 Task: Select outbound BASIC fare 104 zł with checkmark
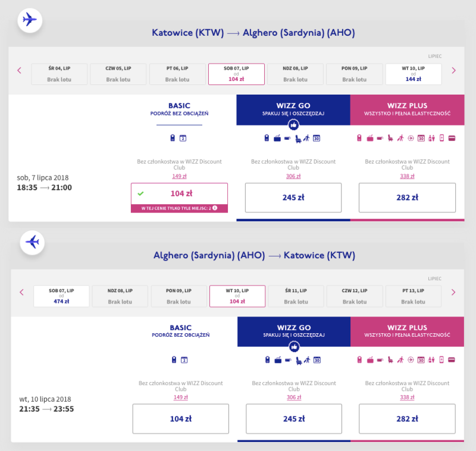[179, 193]
